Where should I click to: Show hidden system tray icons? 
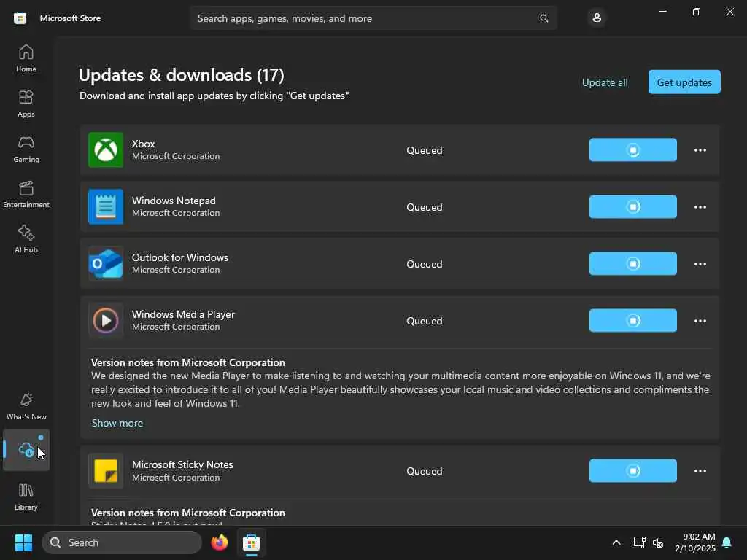point(616,542)
